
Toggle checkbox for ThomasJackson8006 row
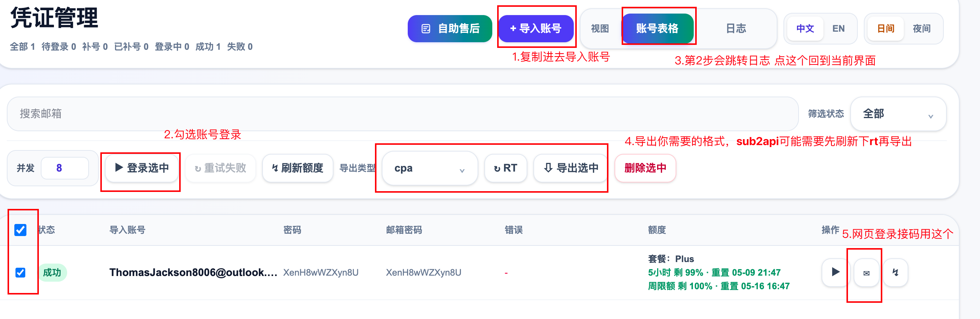[20, 273]
